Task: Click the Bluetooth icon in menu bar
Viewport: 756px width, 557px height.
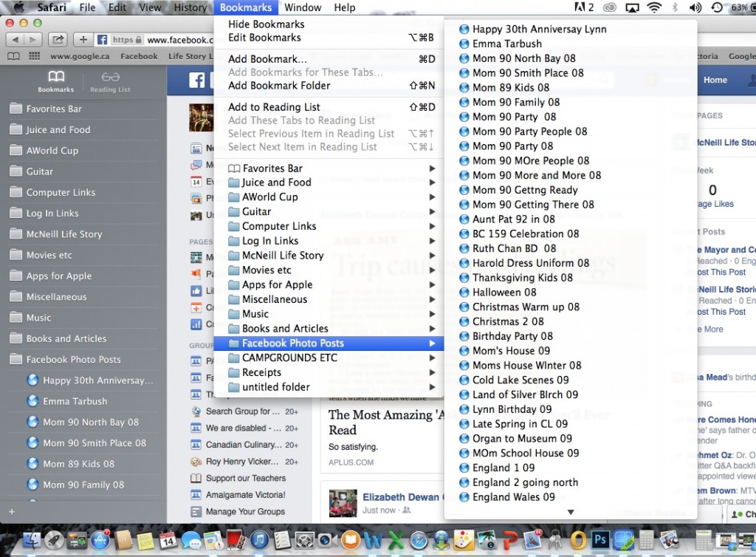Action: point(675,7)
